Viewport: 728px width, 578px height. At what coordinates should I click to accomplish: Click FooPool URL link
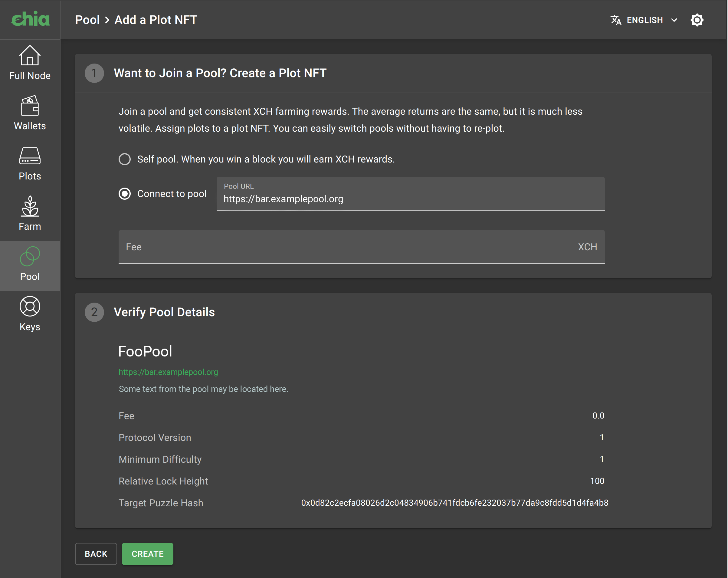click(x=169, y=372)
